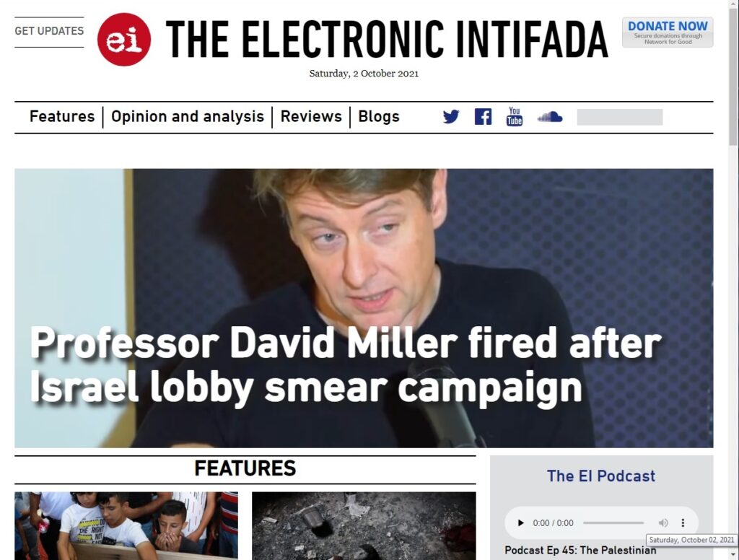Viewport: 739px width, 560px height.
Task: Mute the podcast audio player
Action: [663, 522]
